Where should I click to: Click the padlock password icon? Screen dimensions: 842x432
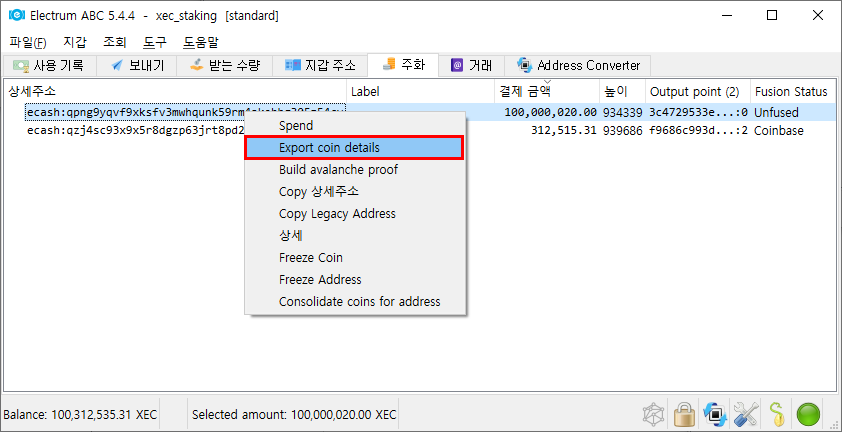(684, 414)
